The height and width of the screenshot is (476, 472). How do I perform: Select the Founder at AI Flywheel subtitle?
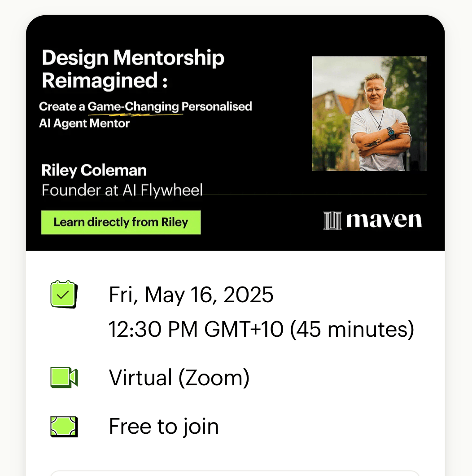click(x=122, y=190)
